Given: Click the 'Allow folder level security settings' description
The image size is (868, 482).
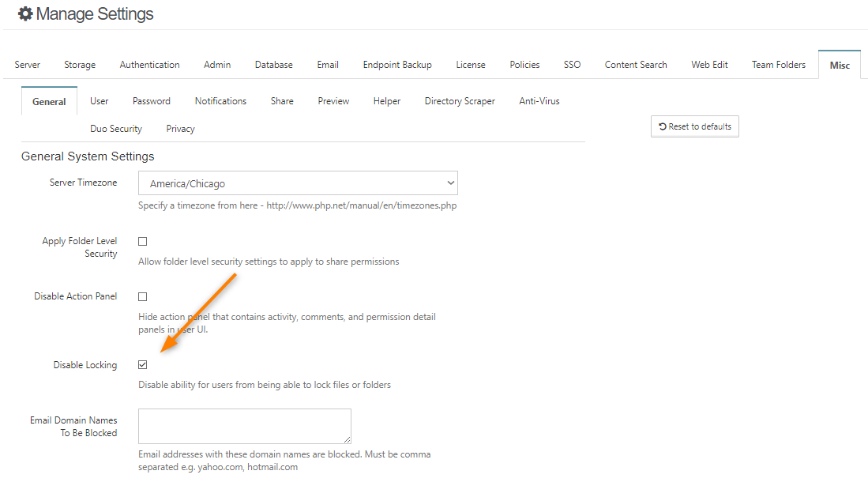Looking at the screenshot, I should [x=269, y=262].
